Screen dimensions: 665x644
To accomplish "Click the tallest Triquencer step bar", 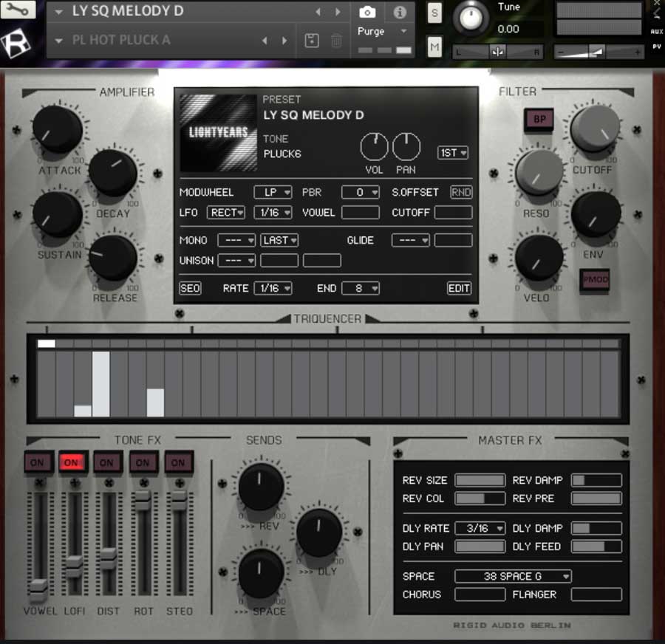I will [101, 384].
